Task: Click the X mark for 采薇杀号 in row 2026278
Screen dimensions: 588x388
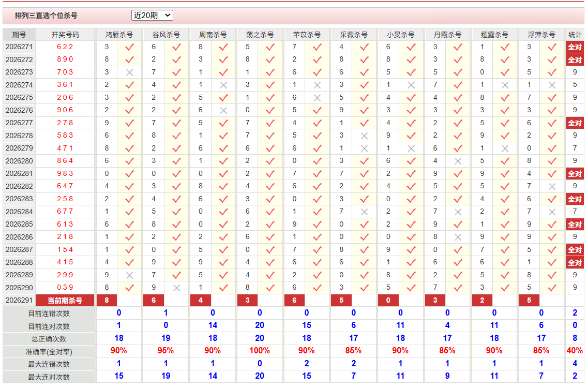Action: click(x=364, y=136)
